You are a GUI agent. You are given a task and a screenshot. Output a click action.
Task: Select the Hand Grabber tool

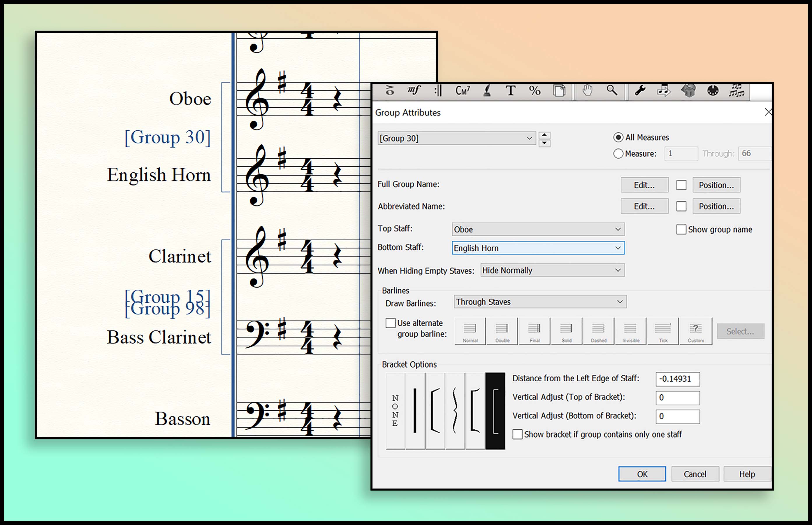click(x=587, y=91)
